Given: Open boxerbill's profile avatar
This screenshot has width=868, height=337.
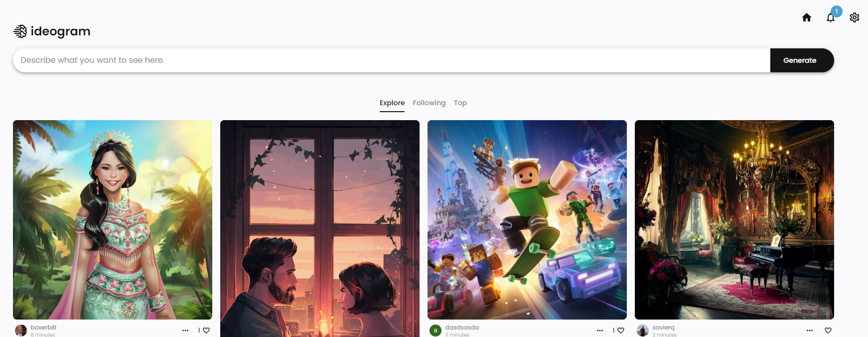Looking at the screenshot, I should tap(21, 331).
